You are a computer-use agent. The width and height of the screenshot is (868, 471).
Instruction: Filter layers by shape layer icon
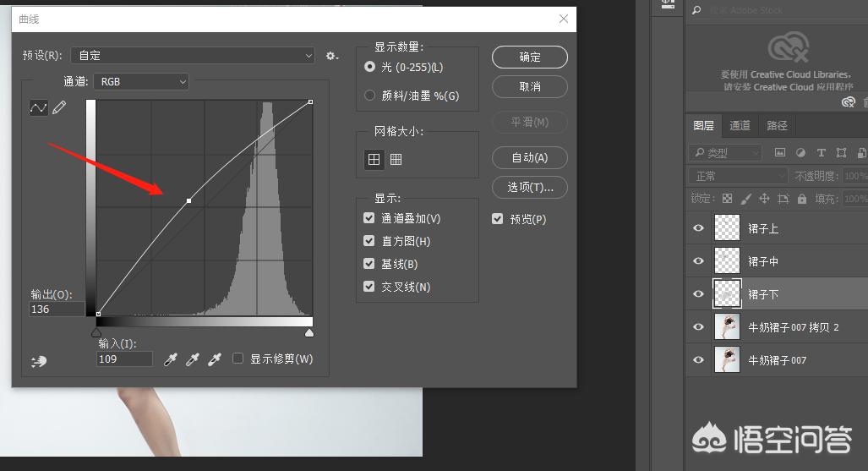842,152
